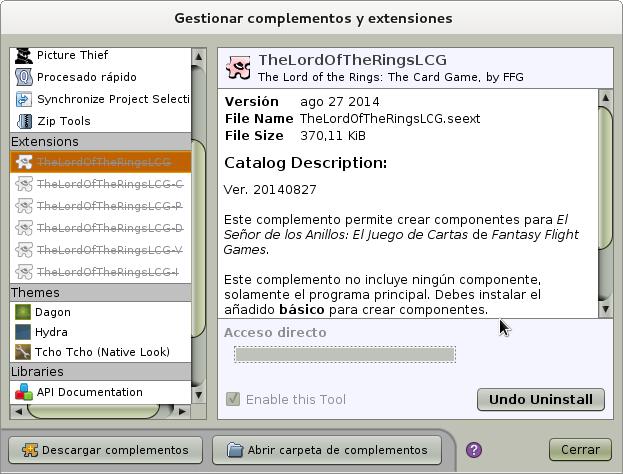Select TheLordOfTheRingsLCG-D extension
The image size is (623, 474).
coord(101,228)
